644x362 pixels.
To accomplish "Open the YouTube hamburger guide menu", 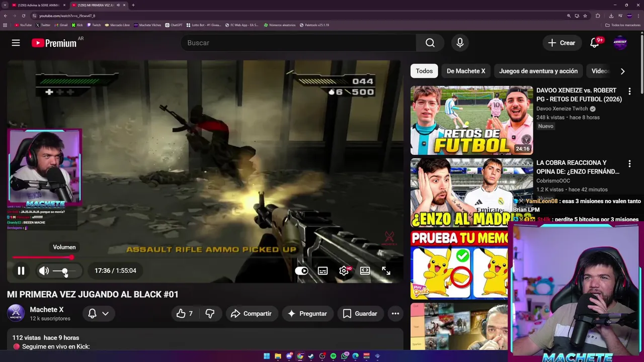I will pos(16,43).
